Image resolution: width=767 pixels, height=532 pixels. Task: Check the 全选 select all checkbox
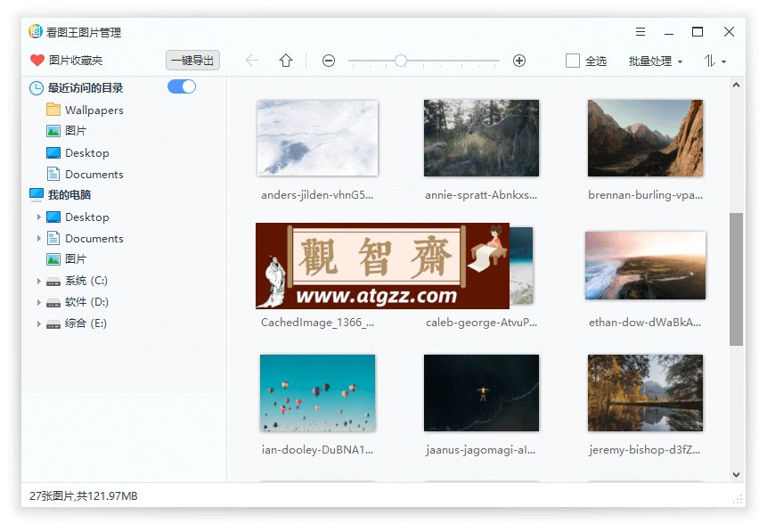pyautogui.click(x=572, y=61)
